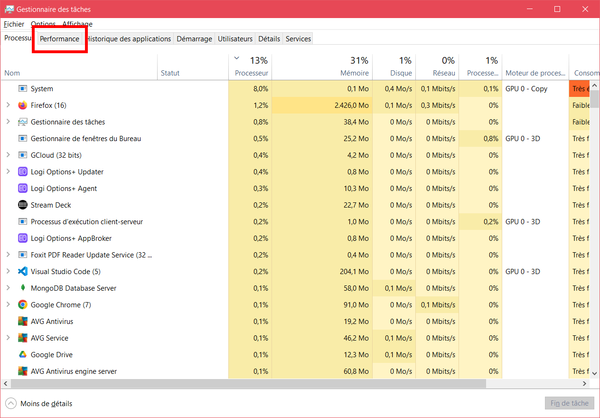
Task: Click the AVG Service icon
Action: (23, 338)
